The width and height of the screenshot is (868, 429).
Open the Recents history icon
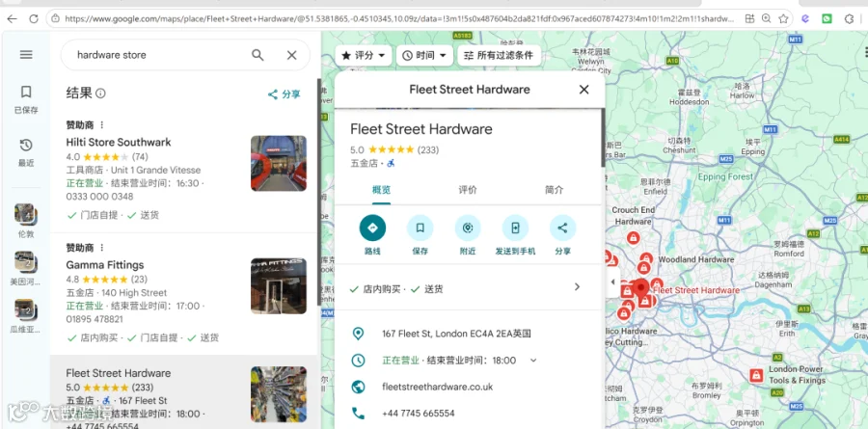click(x=26, y=145)
